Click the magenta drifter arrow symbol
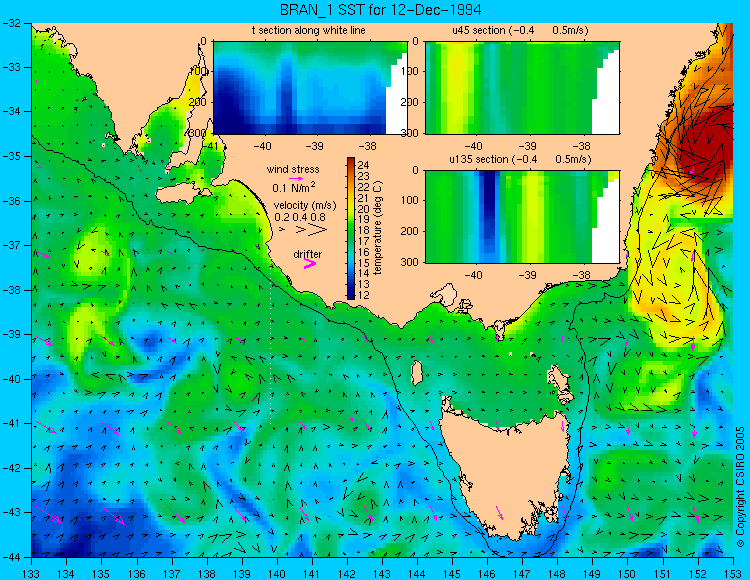This screenshot has height=580, width=750. (x=310, y=263)
